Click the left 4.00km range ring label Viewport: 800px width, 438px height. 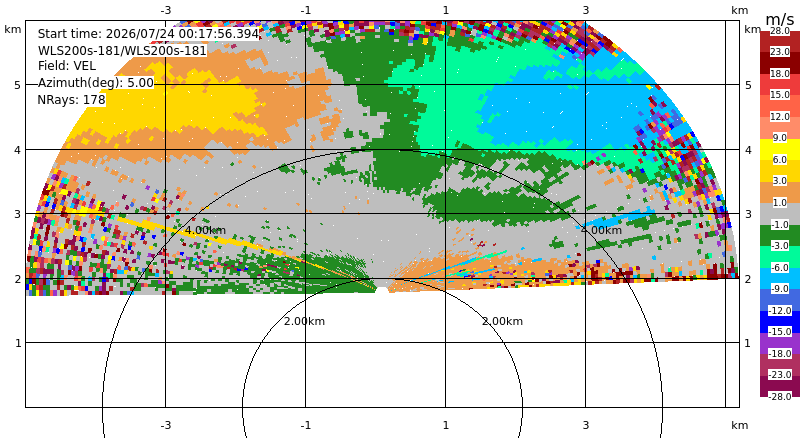205,230
